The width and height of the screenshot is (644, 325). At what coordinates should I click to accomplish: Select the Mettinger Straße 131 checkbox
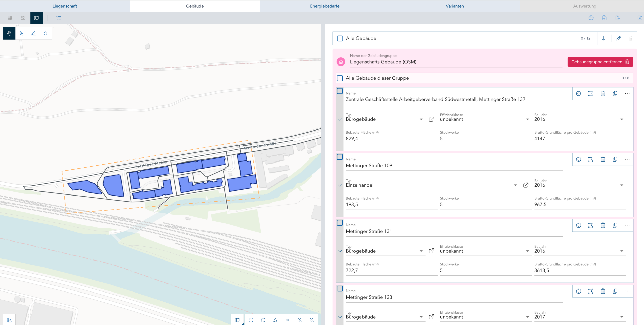pos(340,223)
